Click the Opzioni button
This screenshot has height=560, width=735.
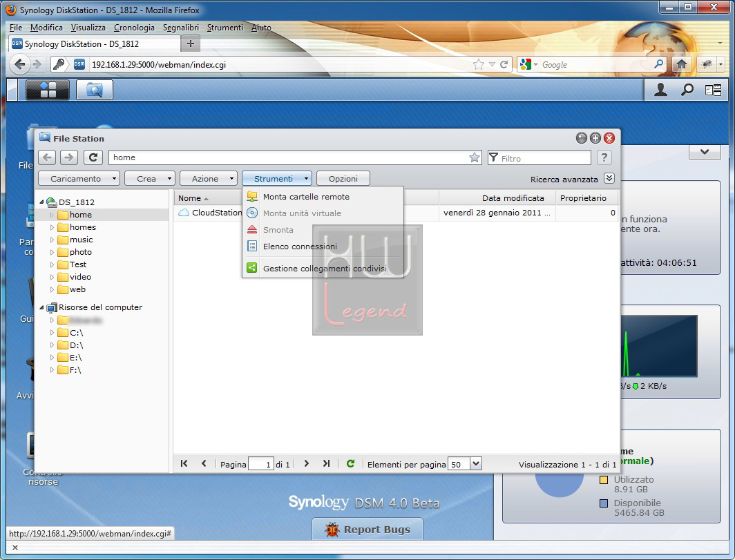[343, 179]
